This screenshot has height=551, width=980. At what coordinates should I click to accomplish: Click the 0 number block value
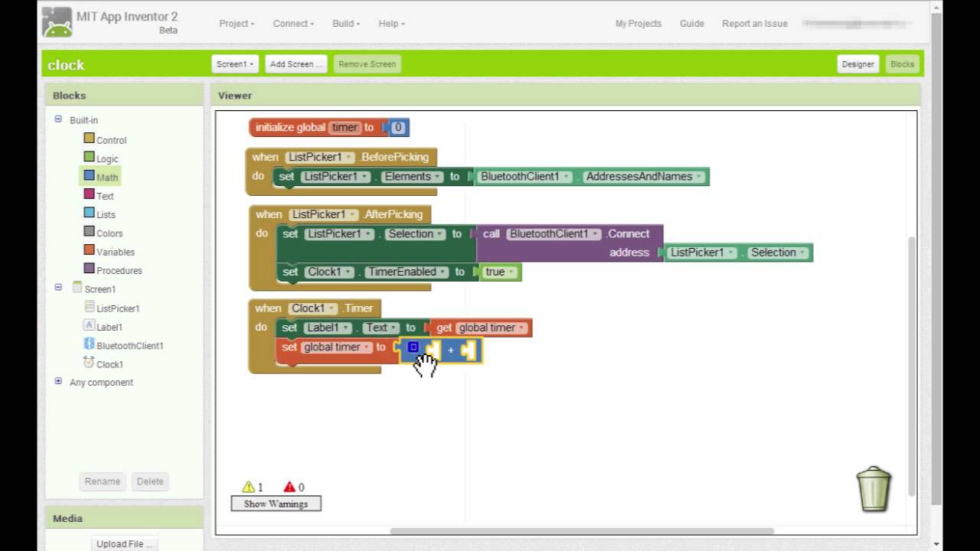pyautogui.click(x=397, y=128)
